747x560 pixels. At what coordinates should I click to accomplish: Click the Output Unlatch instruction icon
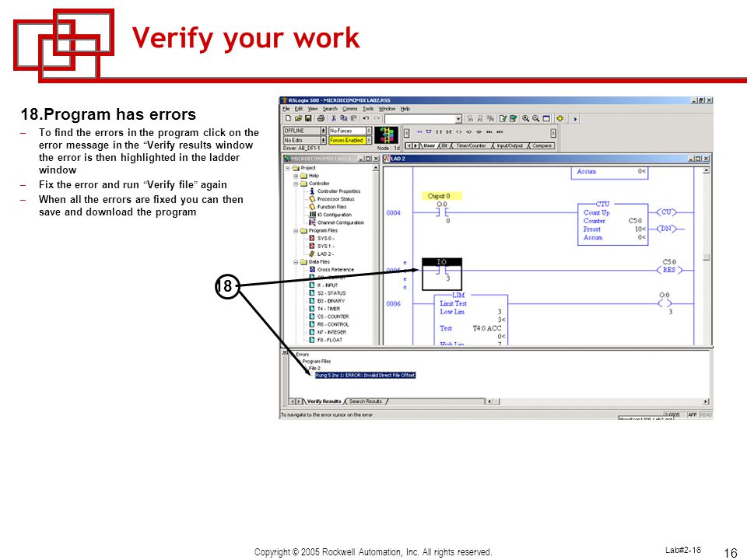click(479, 132)
